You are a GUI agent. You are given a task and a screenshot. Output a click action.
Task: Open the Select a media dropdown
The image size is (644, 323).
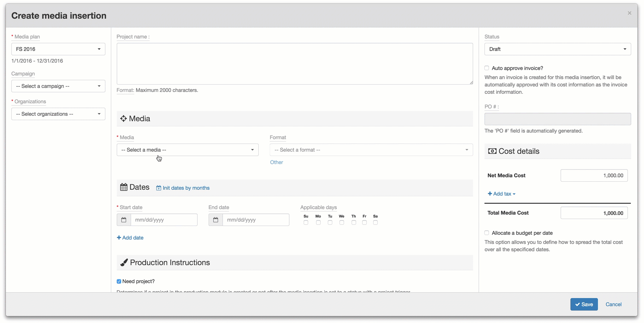click(187, 150)
